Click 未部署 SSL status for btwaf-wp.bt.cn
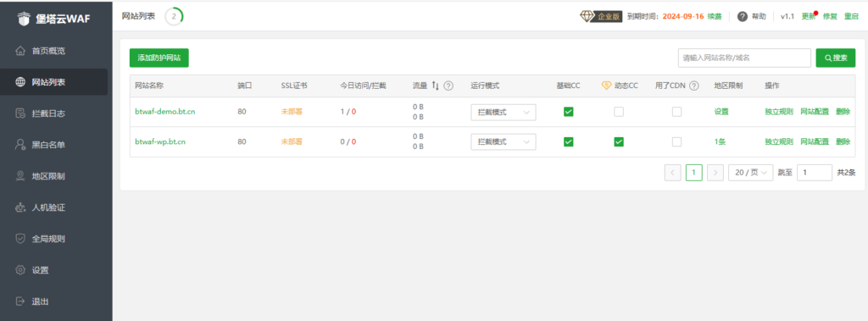 click(x=292, y=141)
